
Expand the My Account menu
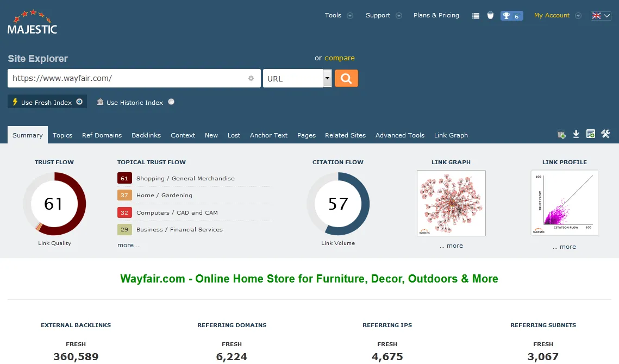click(557, 15)
